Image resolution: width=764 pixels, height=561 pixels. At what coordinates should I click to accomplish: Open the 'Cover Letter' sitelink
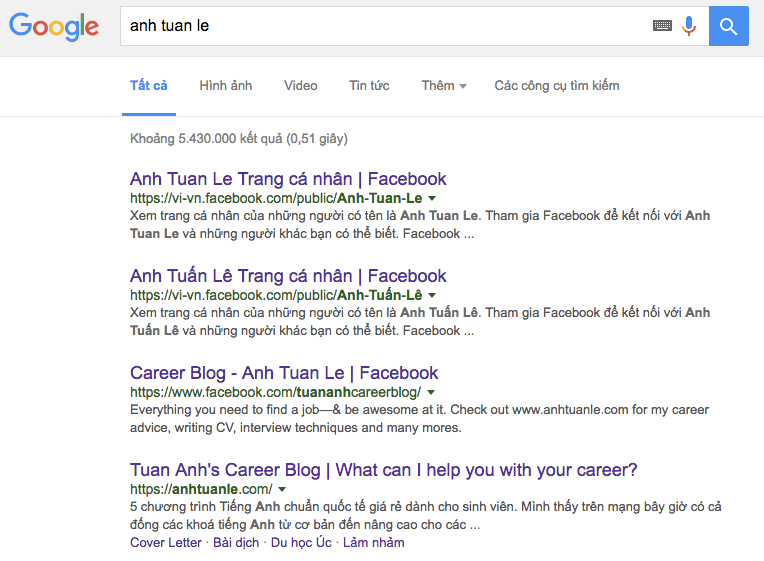(166, 542)
